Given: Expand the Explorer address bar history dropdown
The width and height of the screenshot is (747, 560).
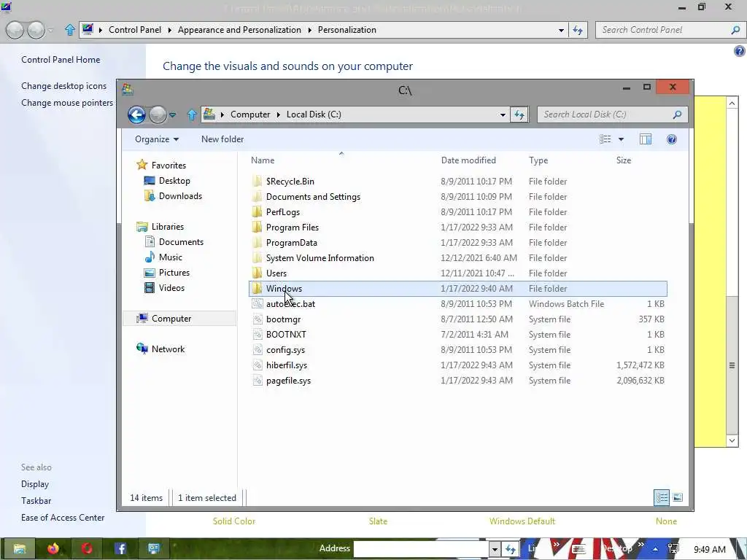Looking at the screenshot, I should 503,114.
